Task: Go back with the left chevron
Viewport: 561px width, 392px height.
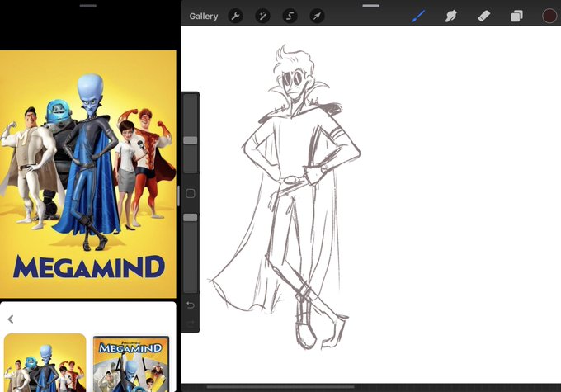Action: 11,319
